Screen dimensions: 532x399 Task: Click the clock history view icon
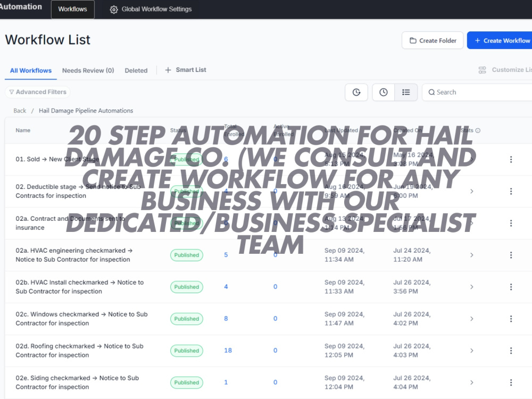[x=384, y=92]
